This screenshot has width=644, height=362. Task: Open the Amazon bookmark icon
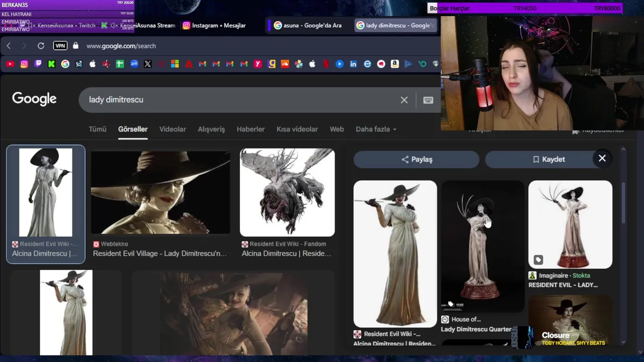coord(394,64)
